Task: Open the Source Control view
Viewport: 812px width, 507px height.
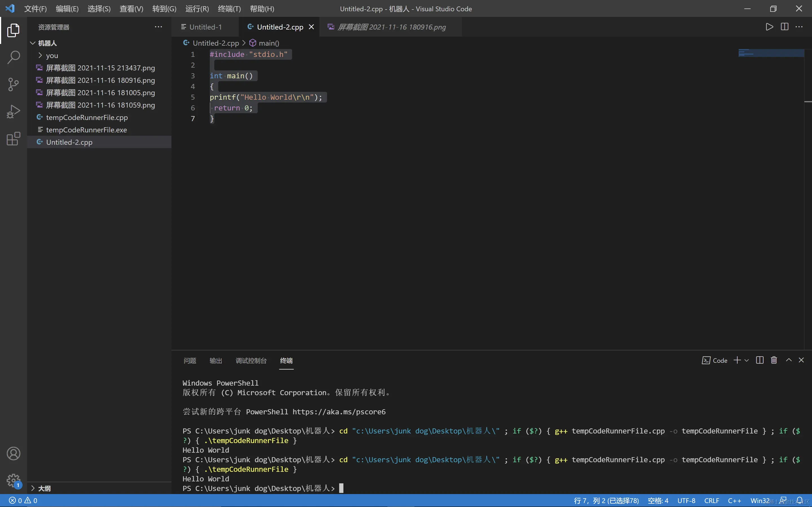Action: coord(14,84)
